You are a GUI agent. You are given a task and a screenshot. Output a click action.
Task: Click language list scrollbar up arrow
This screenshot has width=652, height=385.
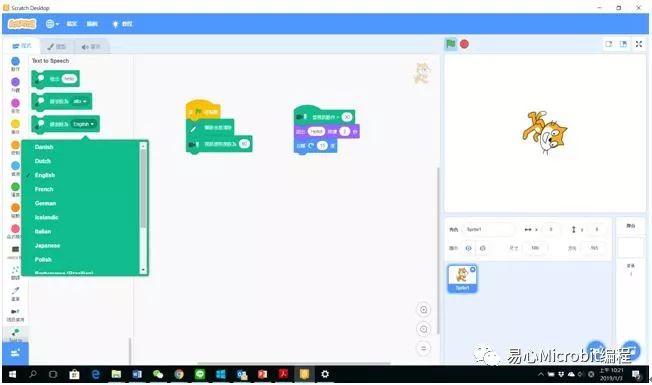tap(143, 146)
